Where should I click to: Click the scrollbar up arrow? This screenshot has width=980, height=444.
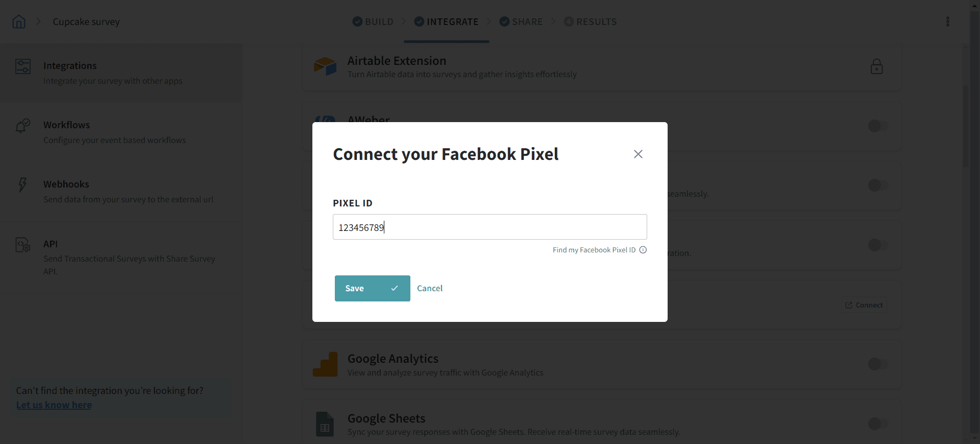974,5
